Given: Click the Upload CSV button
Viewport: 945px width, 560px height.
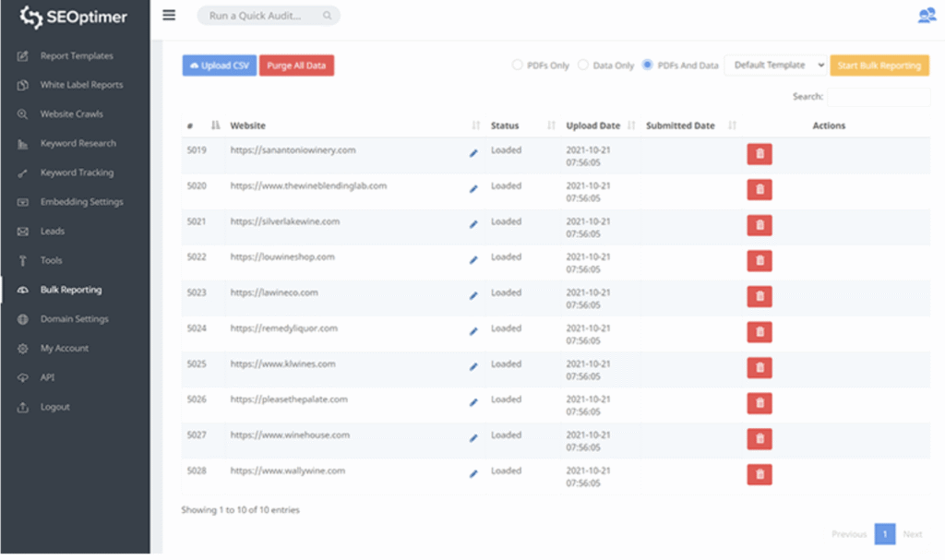Looking at the screenshot, I should 220,66.
